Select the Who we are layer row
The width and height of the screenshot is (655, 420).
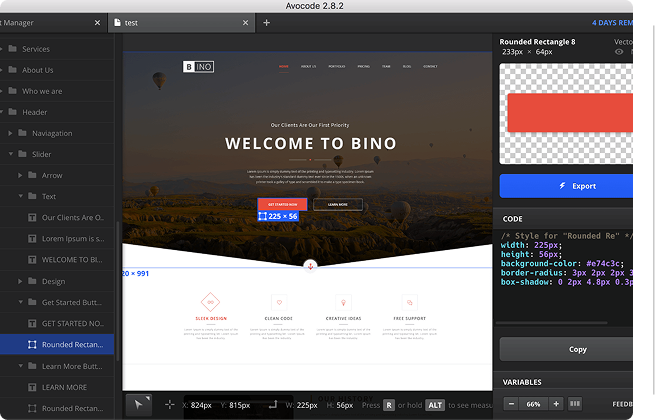(57, 91)
